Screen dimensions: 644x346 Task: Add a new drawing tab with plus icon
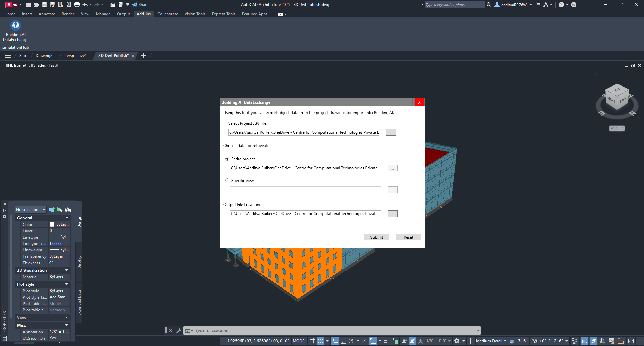pyautogui.click(x=144, y=56)
